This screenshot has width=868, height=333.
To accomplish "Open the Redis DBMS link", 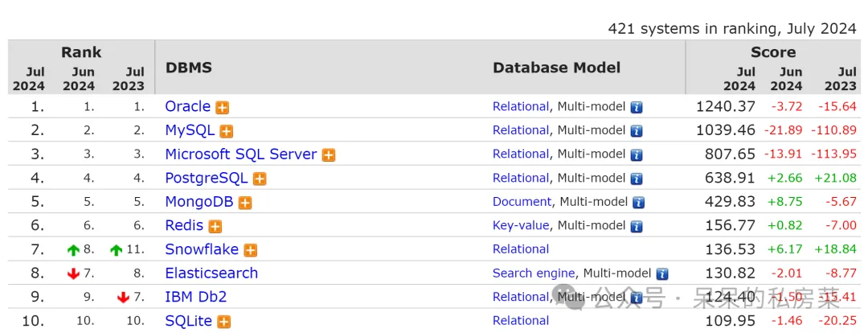I will tap(184, 225).
